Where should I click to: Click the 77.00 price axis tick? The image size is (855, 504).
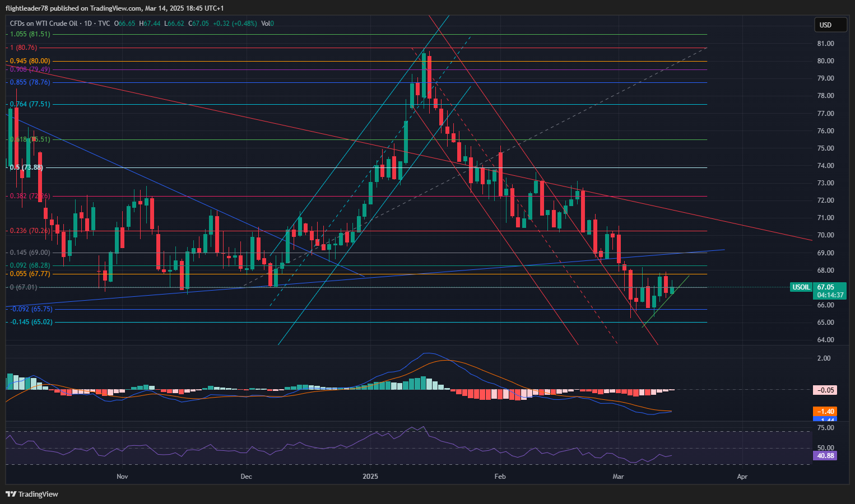(x=826, y=114)
